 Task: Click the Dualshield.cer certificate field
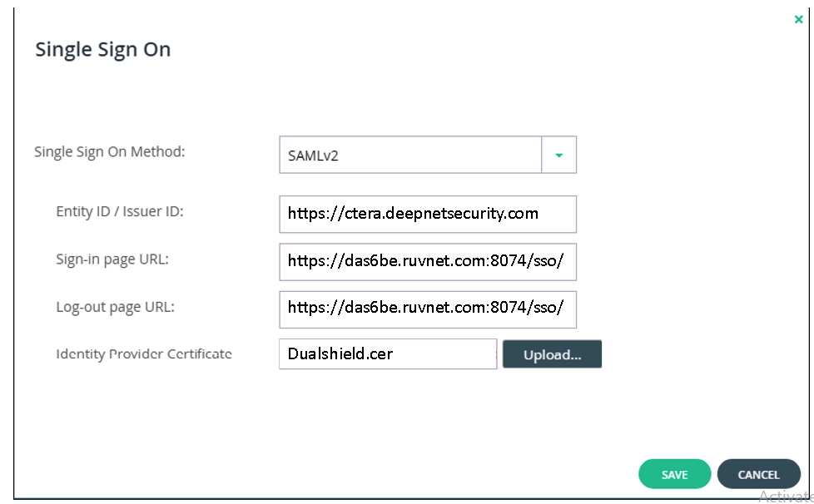tap(387, 353)
